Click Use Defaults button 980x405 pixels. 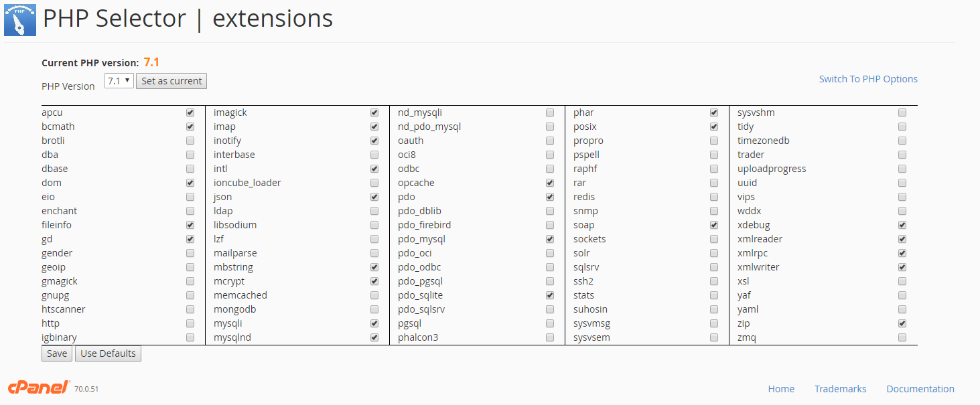coord(108,353)
